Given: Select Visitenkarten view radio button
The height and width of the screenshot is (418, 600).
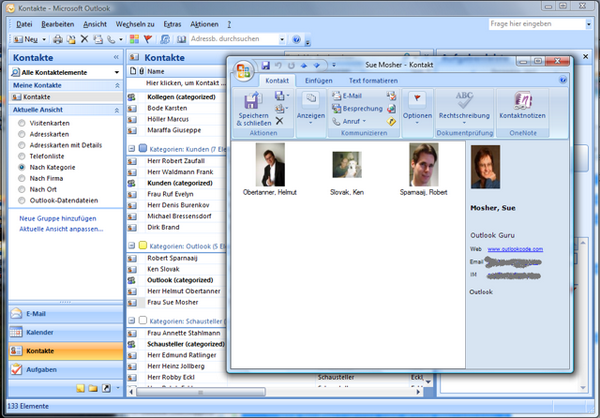Looking at the screenshot, I should (x=22, y=123).
